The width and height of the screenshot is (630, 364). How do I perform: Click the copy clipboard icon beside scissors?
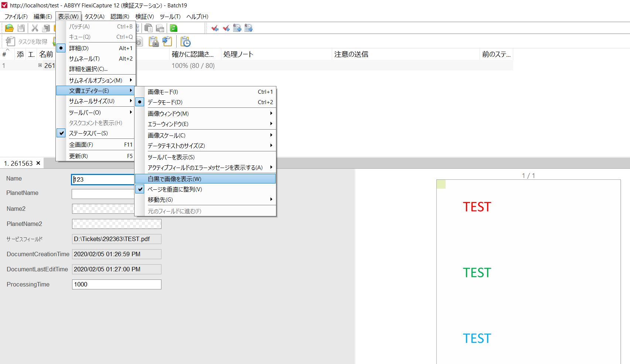click(46, 28)
